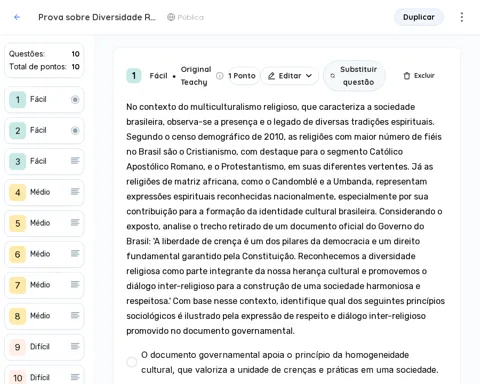Select question 4 Médio in sidebar
This screenshot has height=384, width=480.
(x=44, y=192)
